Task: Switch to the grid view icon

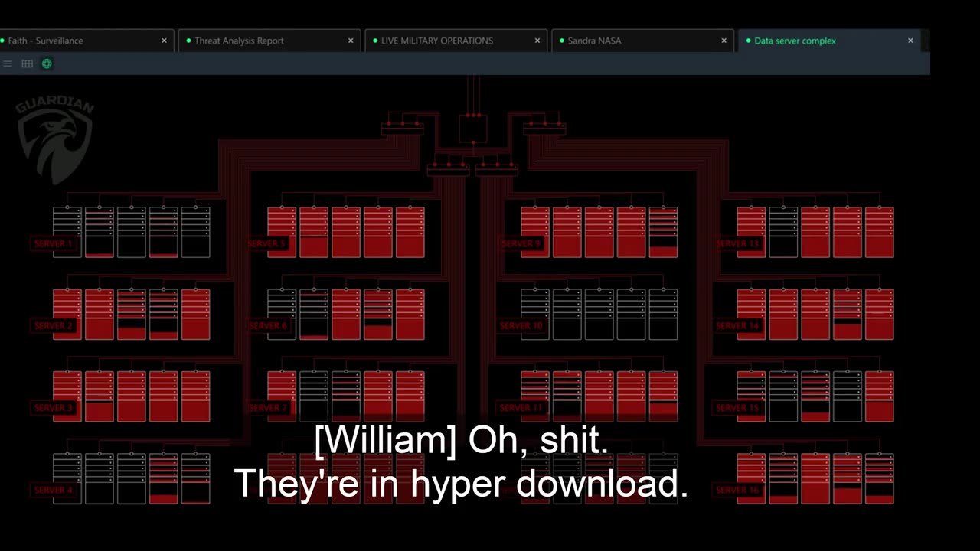Action: tap(27, 64)
